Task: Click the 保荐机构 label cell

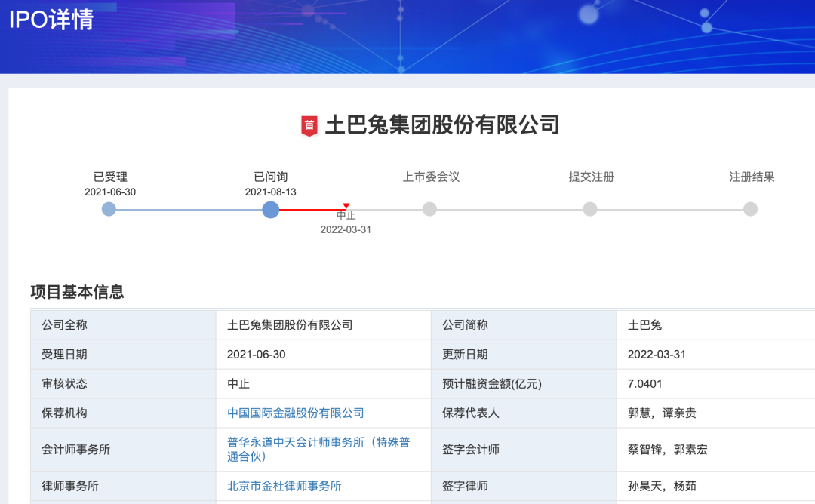Action: 123,413
